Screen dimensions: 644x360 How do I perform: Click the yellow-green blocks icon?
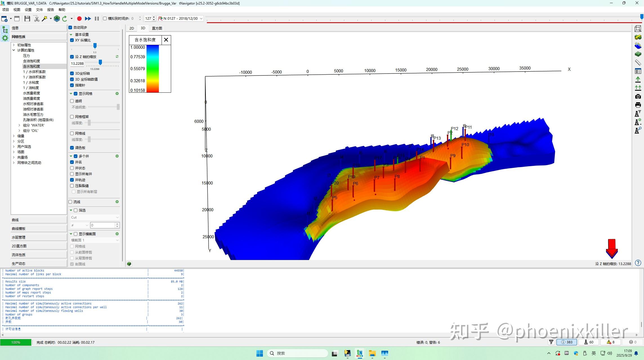pos(638,37)
